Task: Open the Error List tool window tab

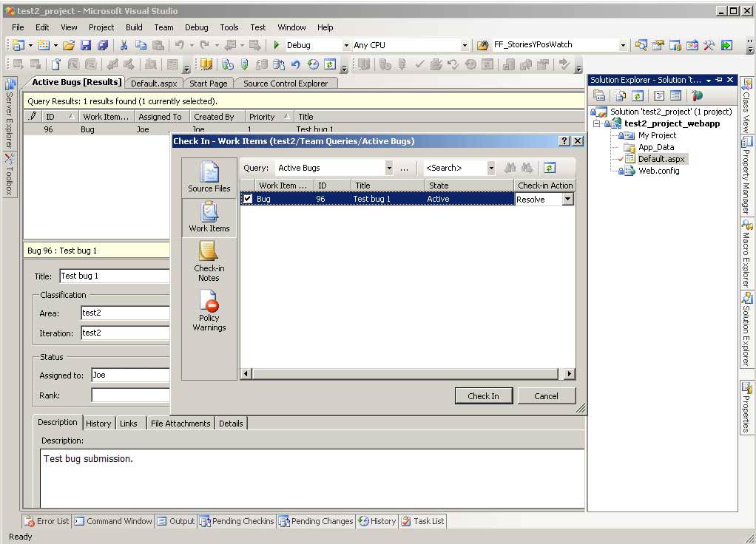Action: point(47,521)
